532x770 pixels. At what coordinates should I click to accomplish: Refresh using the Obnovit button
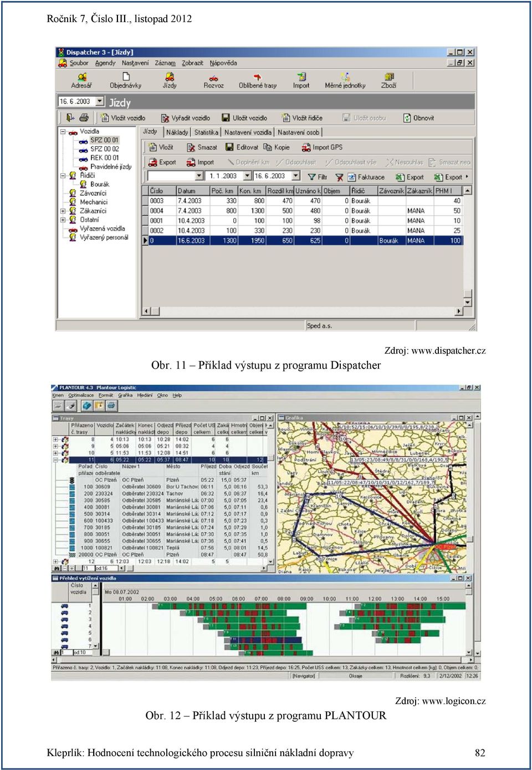tap(419, 118)
